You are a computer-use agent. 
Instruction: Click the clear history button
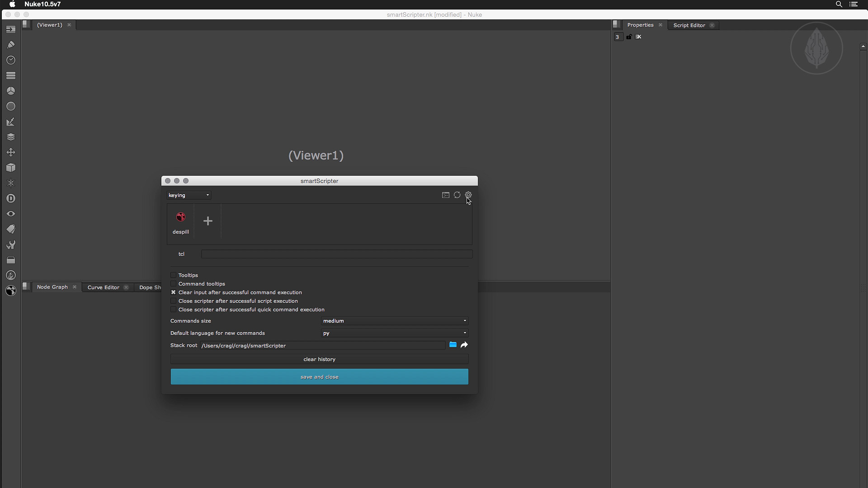[x=319, y=359]
